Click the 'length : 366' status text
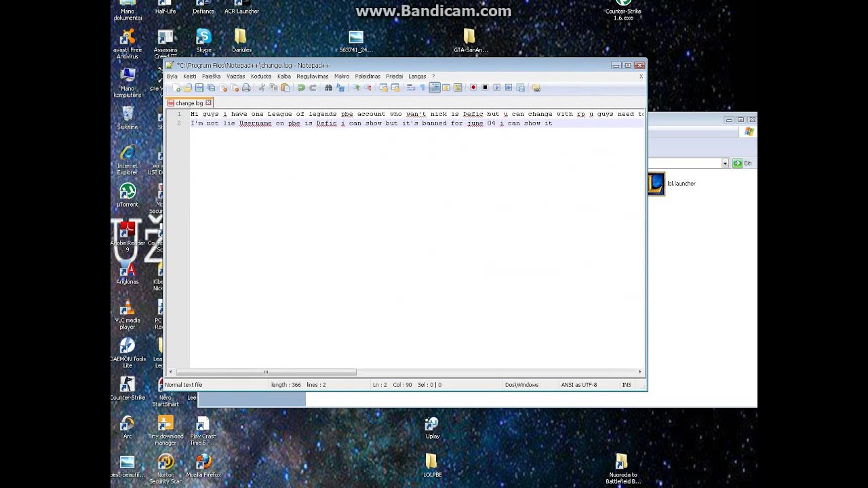The height and width of the screenshot is (488, 868). 285,385
